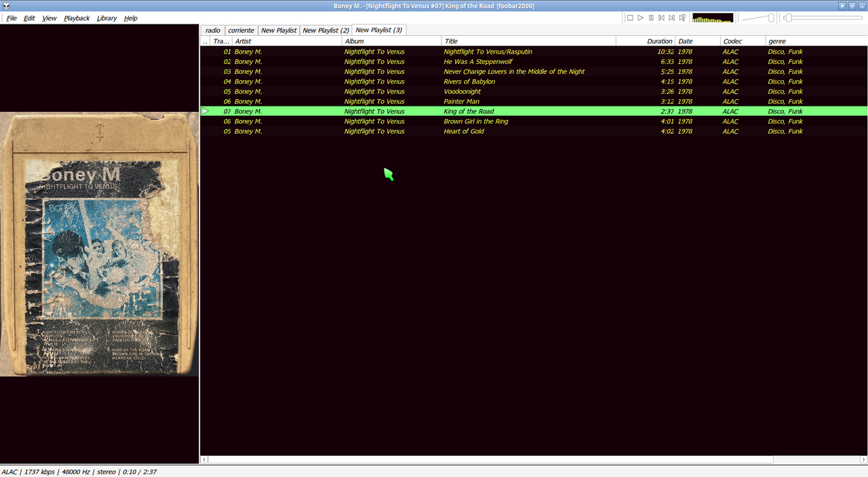Open the window menu icon in title bar
The height and width of the screenshot is (477, 868).
coord(6,6)
